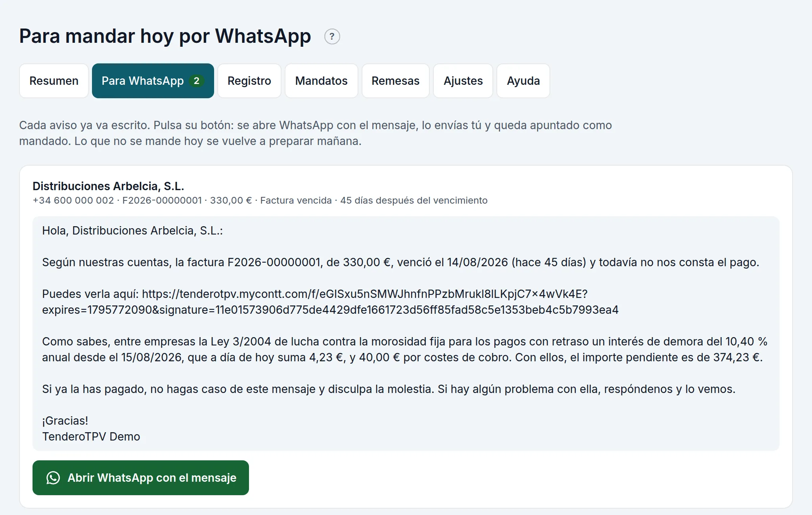The height and width of the screenshot is (515, 812).
Task: Click the page title 'Para mandar hoy por WhatsApp'
Action: pos(165,36)
